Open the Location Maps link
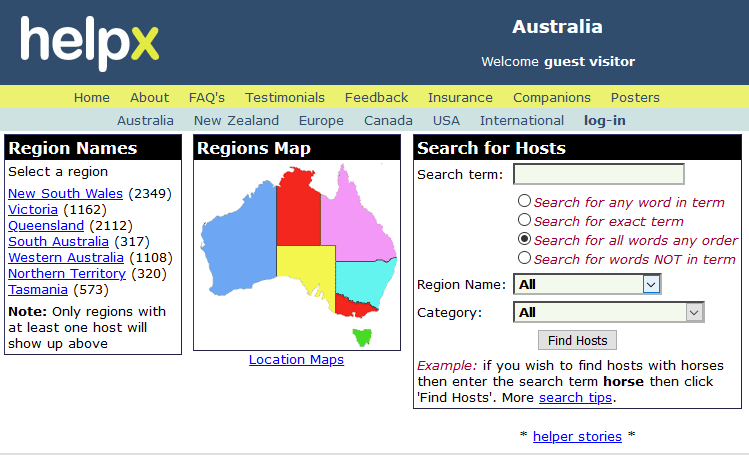The height and width of the screenshot is (455, 749). click(x=296, y=360)
